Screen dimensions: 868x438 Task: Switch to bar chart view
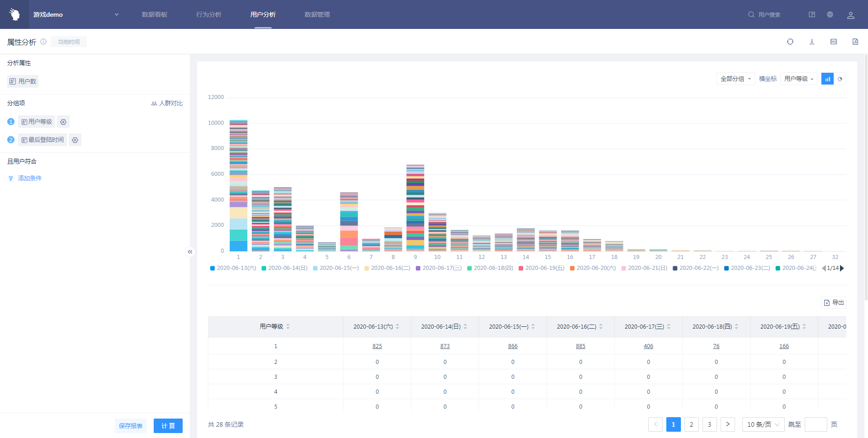point(827,79)
